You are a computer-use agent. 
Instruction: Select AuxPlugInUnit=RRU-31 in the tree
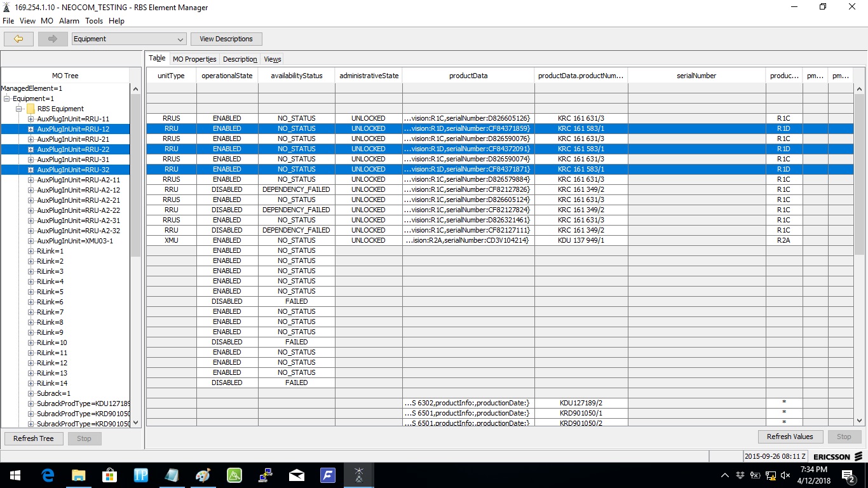click(73, 159)
